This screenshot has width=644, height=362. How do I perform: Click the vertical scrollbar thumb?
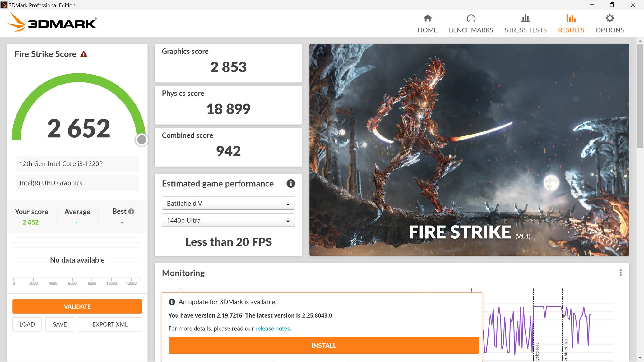point(640,96)
